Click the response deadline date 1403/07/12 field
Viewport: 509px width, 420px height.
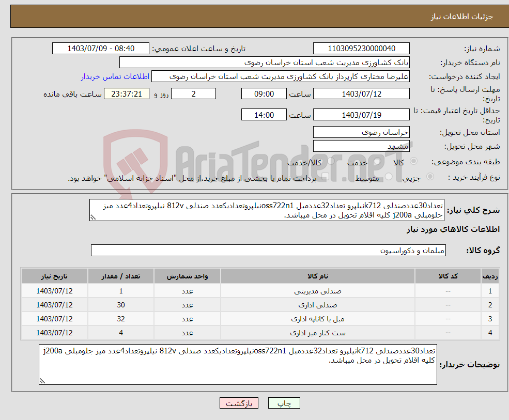[x=361, y=94]
